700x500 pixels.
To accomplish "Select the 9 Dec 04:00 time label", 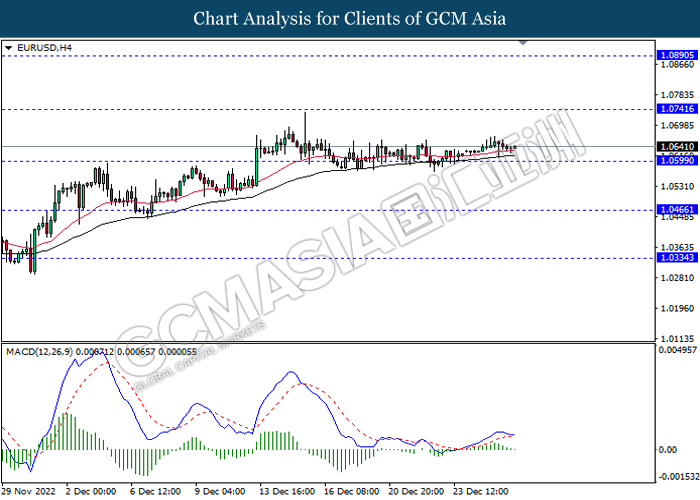I will (221, 492).
